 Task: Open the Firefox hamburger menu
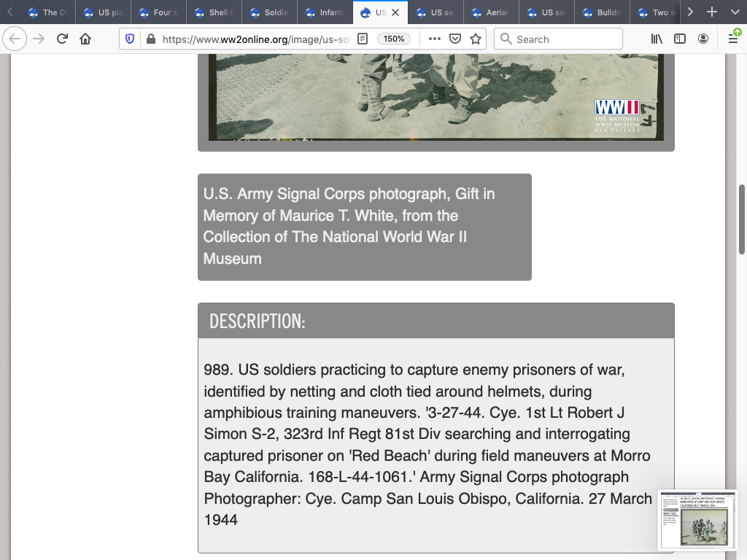[733, 39]
